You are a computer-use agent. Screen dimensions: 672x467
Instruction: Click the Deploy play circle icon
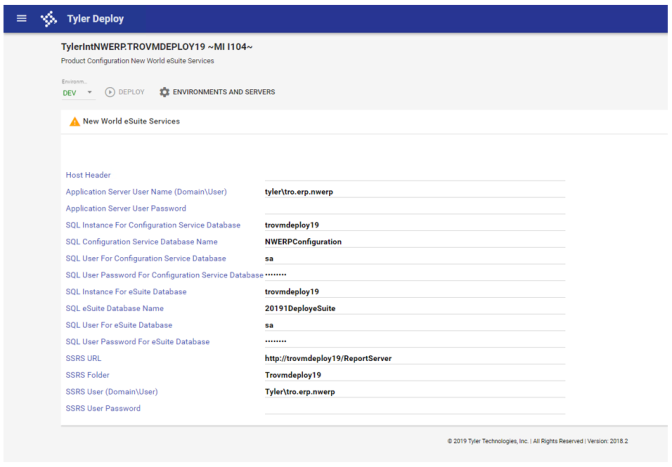point(110,92)
